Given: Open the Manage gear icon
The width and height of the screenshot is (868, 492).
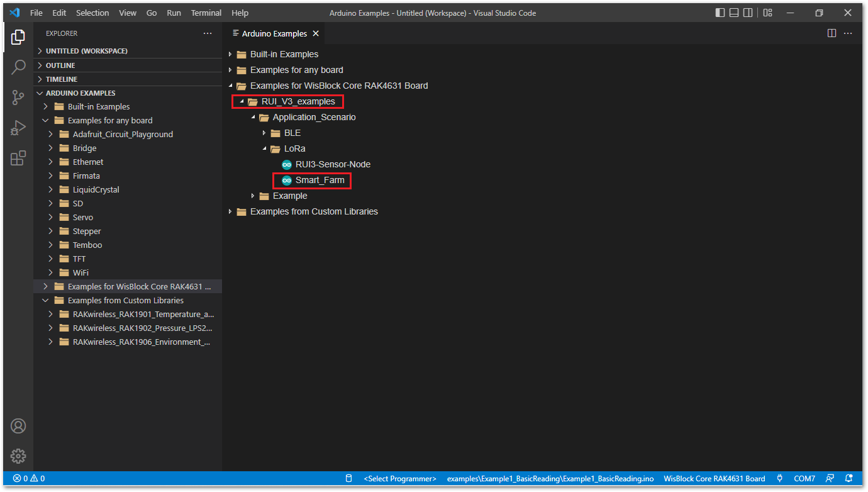Looking at the screenshot, I should pos(18,456).
